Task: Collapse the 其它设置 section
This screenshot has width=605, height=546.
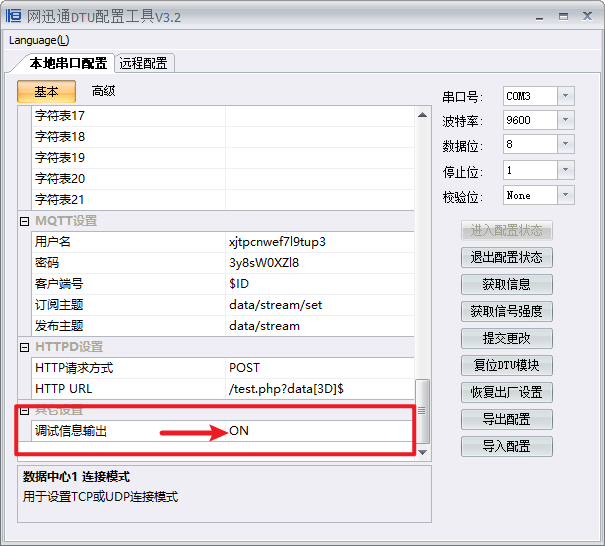Action: click(x=25, y=410)
